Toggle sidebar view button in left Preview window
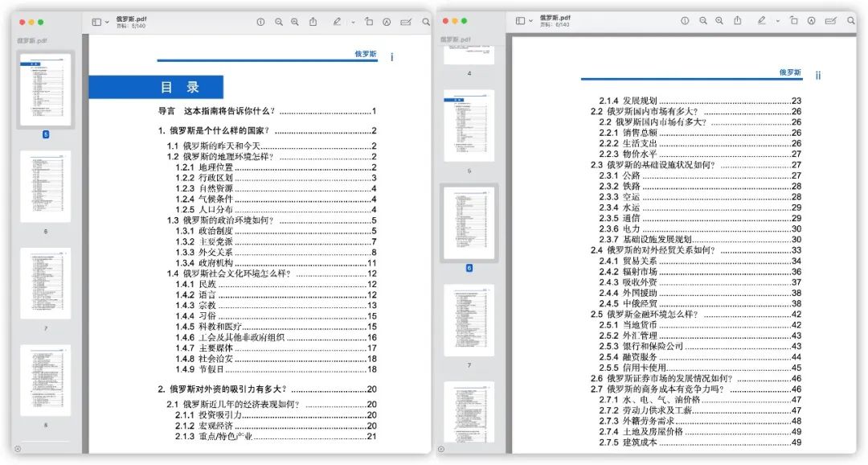This screenshot has width=868, height=465. [x=96, y=23]
